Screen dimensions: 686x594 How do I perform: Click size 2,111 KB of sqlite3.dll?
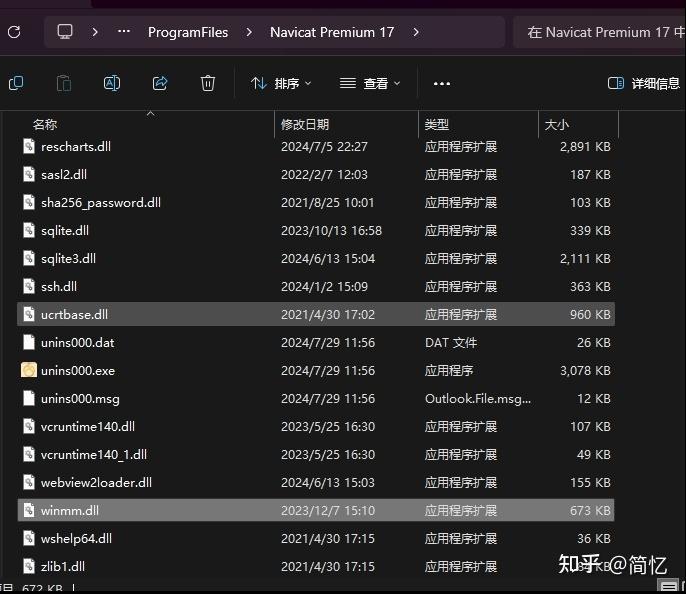[x=585, y=259]
